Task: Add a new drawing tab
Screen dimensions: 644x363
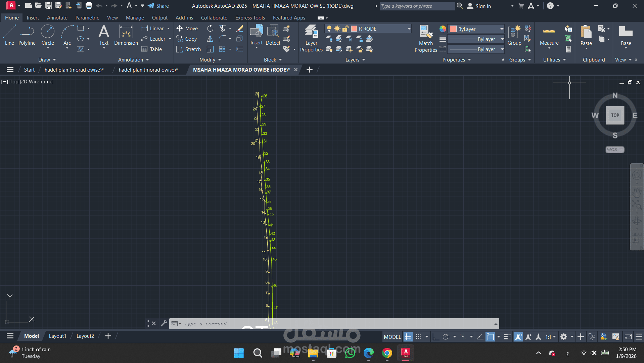Action: (310, 70)
